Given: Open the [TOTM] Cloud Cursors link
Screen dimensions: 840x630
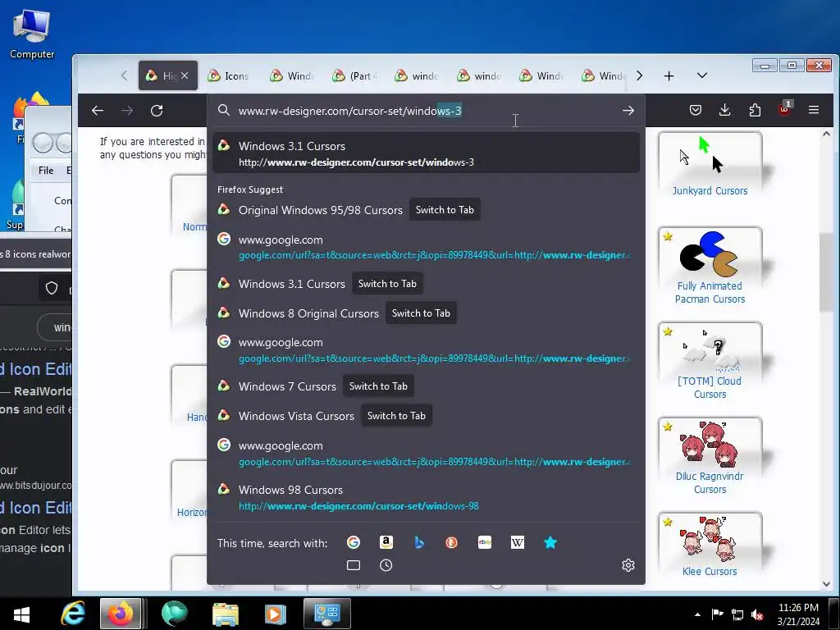Looking at the screenshot, I should click(710, 387).
